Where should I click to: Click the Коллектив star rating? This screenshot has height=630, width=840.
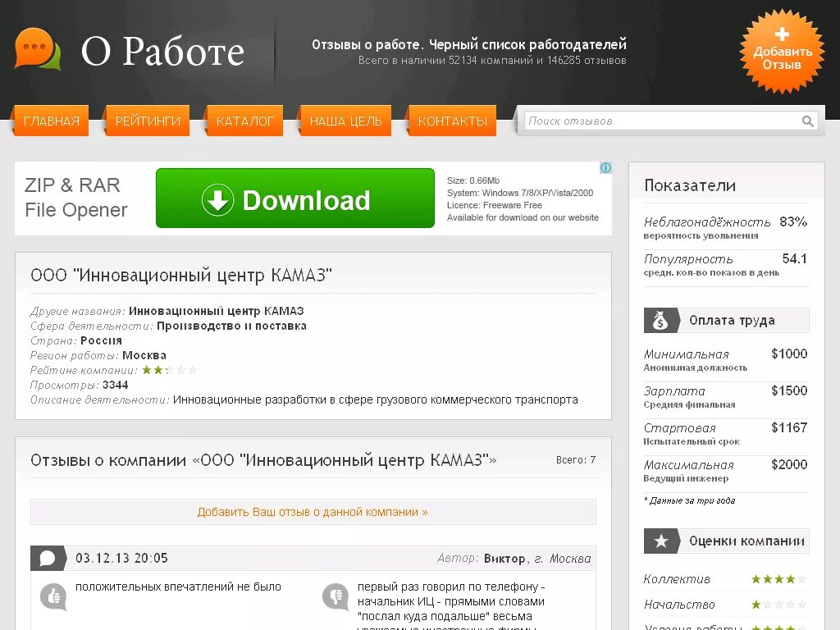[778, 579]
